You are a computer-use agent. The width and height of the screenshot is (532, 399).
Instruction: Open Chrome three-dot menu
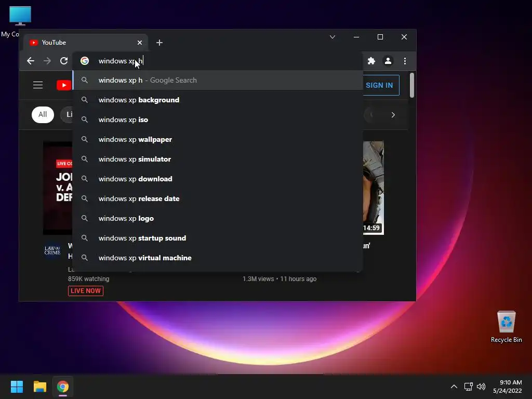(404, 61)
